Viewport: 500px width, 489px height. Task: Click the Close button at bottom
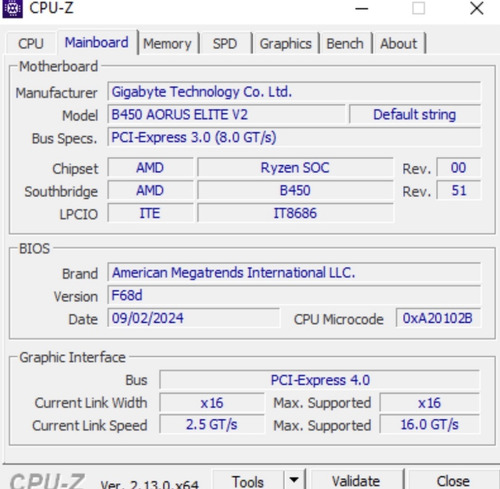tap(453, 481)
